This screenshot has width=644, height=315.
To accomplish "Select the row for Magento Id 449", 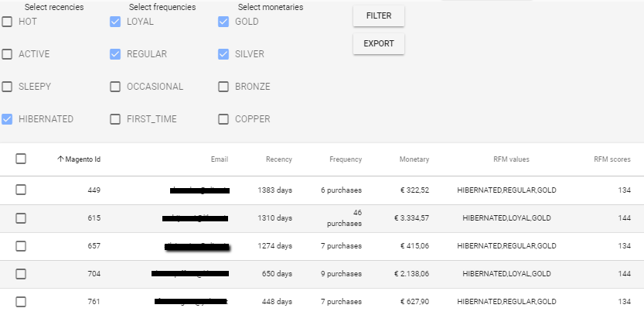I will click(x=21, y=190).
